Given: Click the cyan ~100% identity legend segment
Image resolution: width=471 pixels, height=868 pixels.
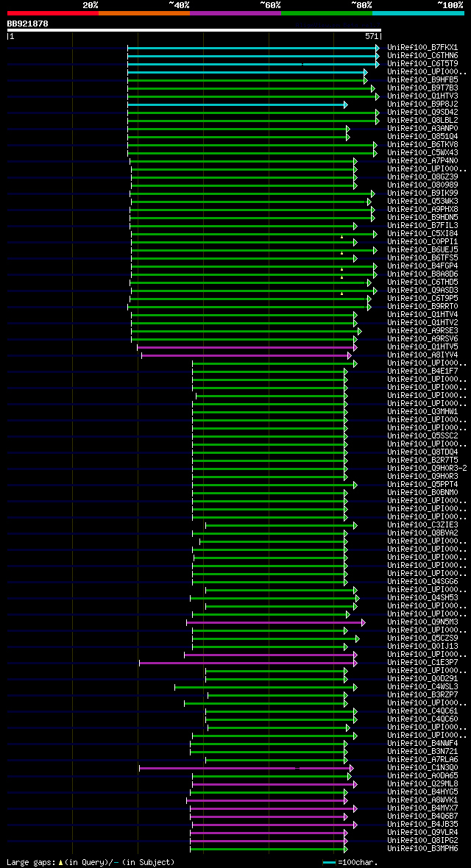Looking at the screenshot, I should click(x=418, y=13).
